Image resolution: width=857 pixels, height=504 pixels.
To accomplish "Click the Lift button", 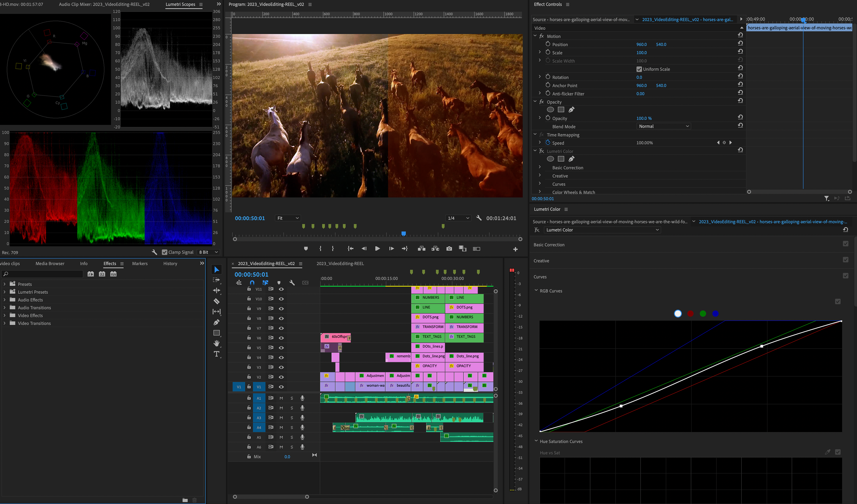I will point(422,249).
